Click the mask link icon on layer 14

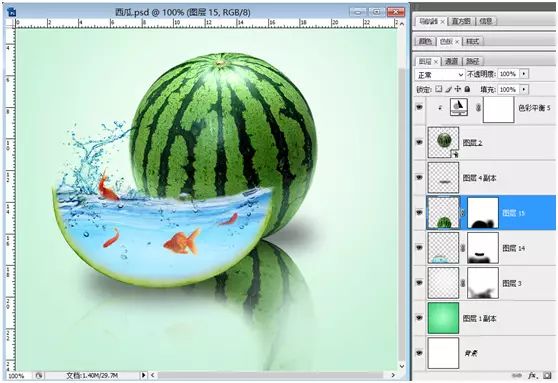point(463,248)
